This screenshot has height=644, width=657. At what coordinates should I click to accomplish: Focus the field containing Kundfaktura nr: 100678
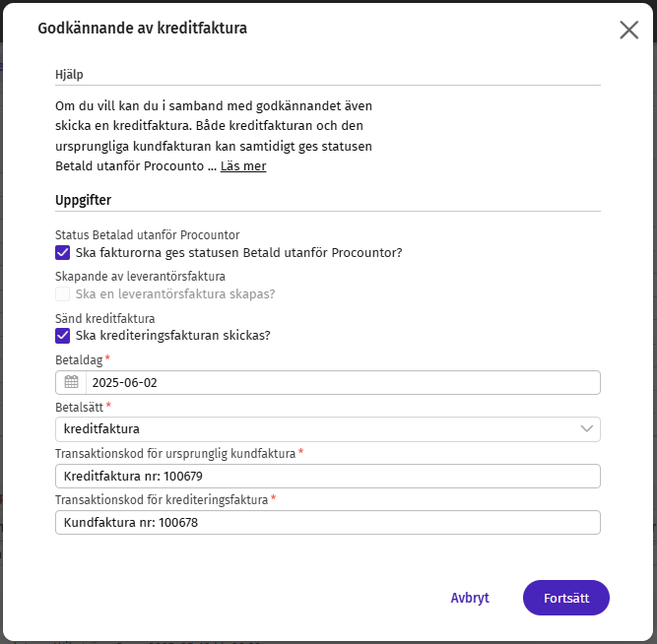coord(328,522)
